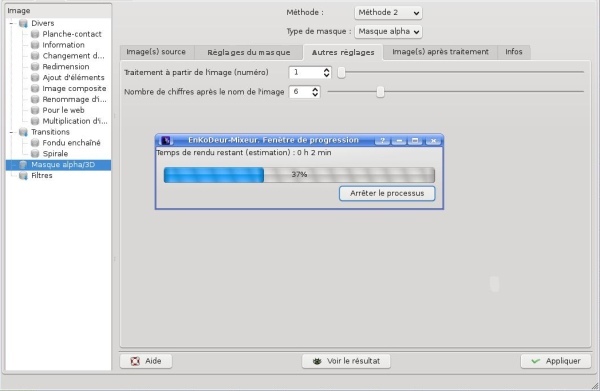600x391 pixels.
Task: Click the window resize grip corner
Action: click(x=595, y=386)
